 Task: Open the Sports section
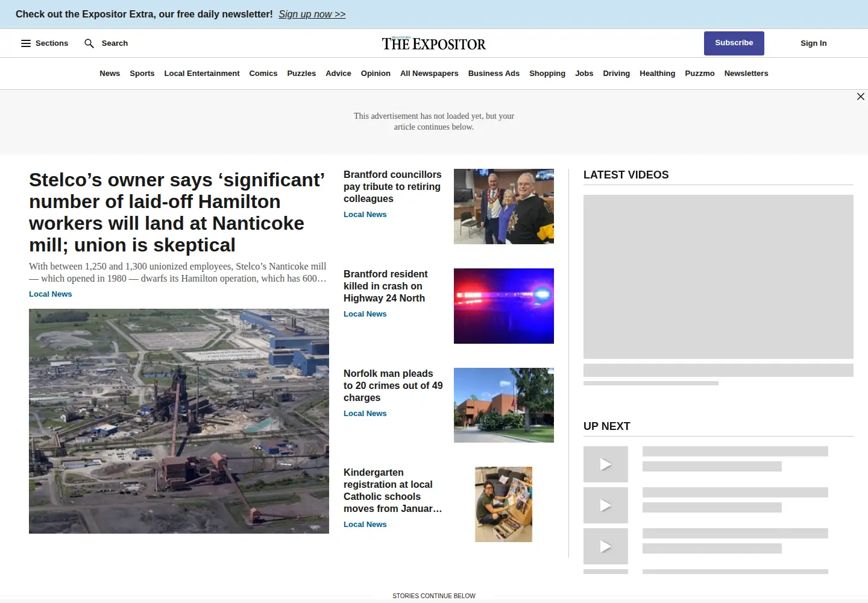point(142,74)
